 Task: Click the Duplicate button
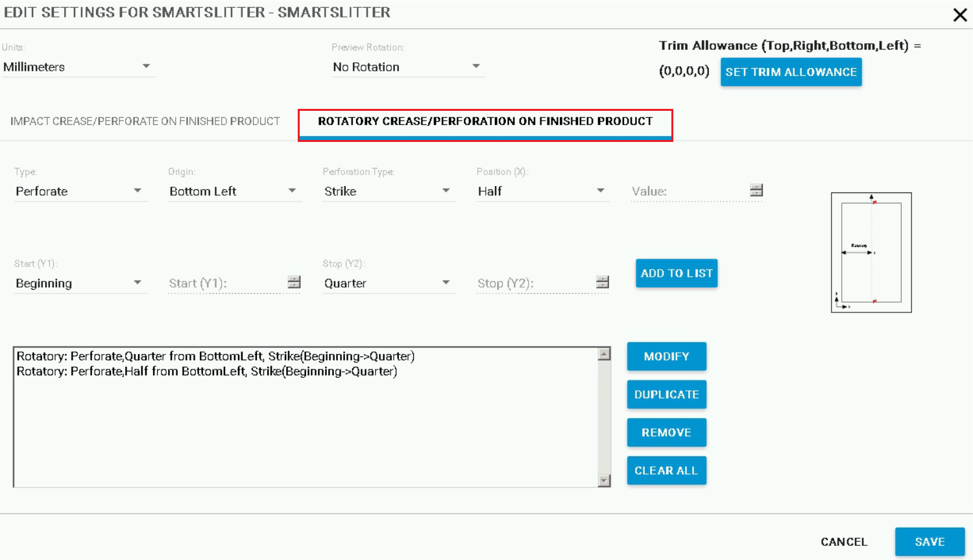pos(666,395)
